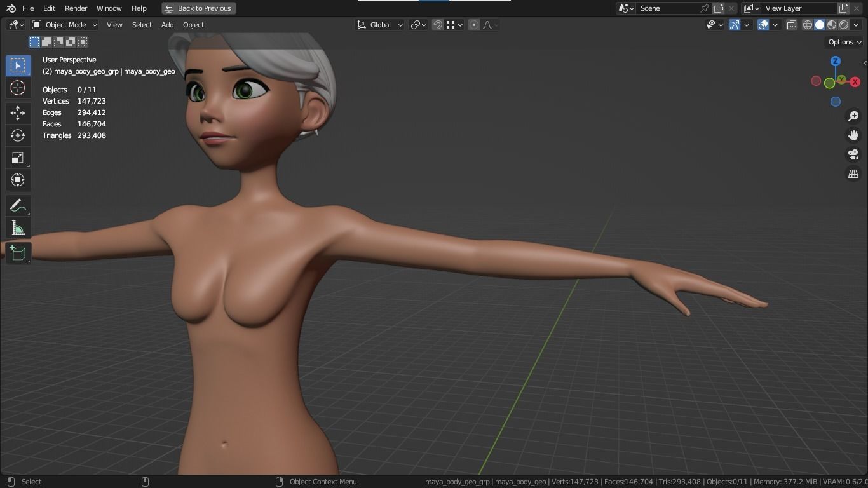This screenshot has height=488, width=868.
Task: Open the snapping options dropdown
Action: [454, 25]
